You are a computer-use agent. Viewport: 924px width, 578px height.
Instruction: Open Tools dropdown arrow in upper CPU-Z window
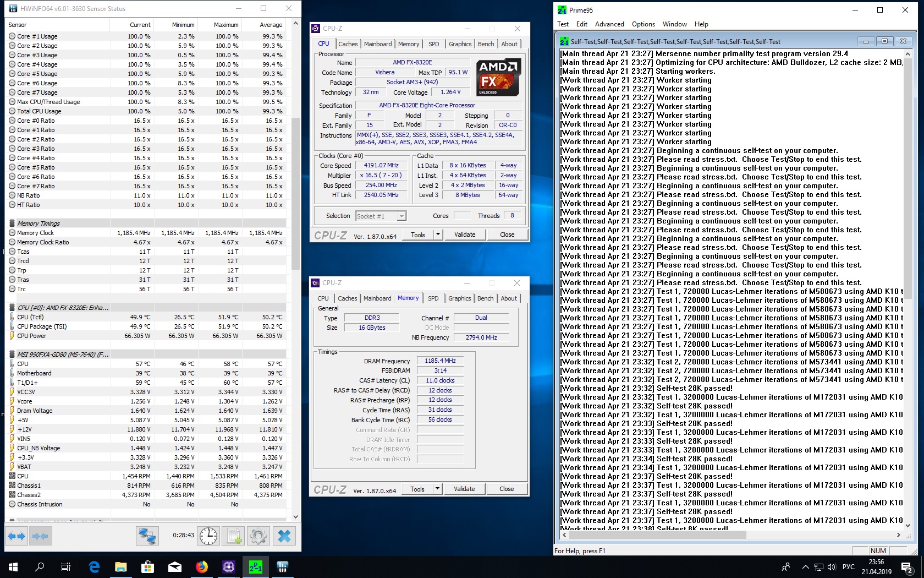(438, 235)
